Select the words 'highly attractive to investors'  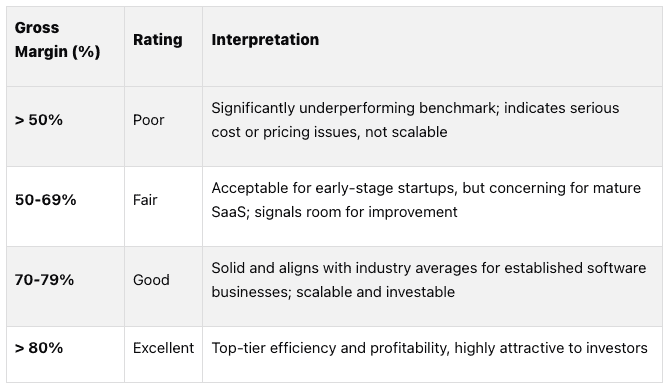tap(551, 348)
